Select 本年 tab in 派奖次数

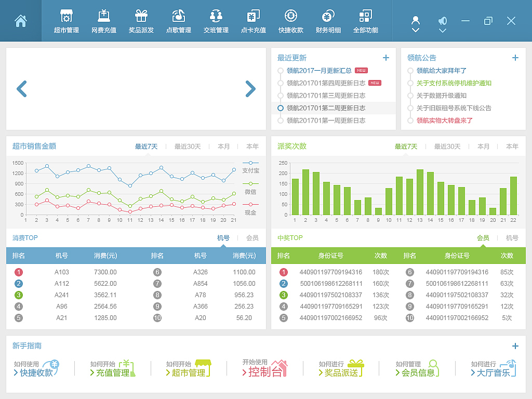[x=512, y=147]
